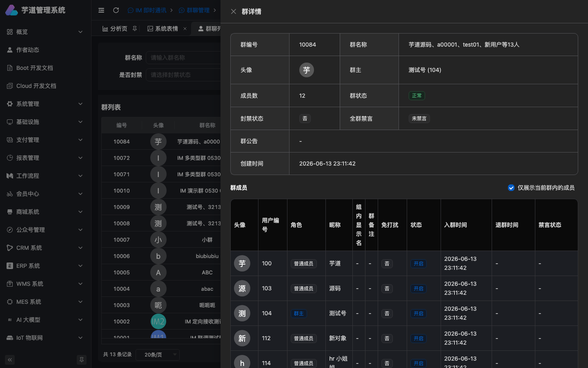Click the 普通成员 tag for user 112
The image size is (588, 368).
(304, 339)
